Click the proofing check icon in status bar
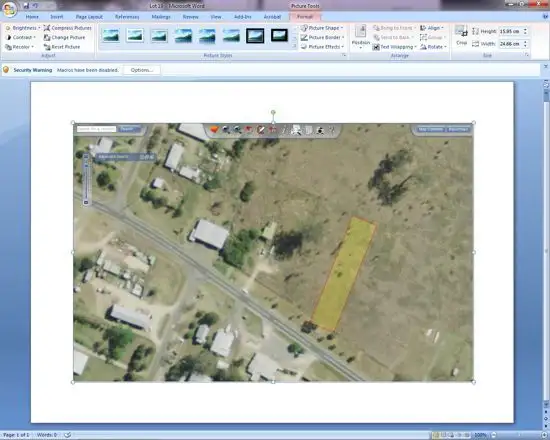550x440 pixels. pos(68,435)
